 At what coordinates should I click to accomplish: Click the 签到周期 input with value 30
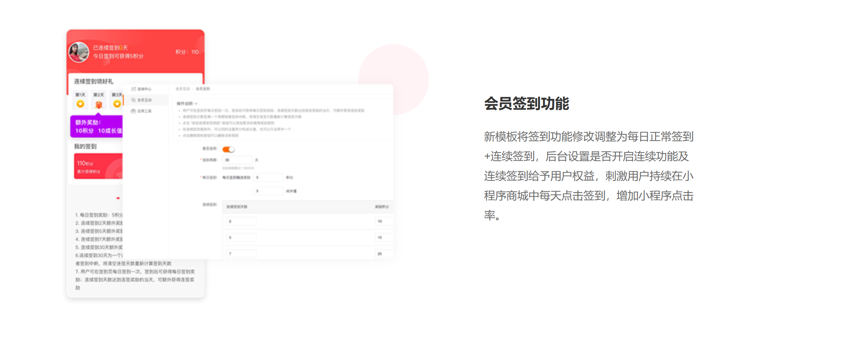point(237,160)
